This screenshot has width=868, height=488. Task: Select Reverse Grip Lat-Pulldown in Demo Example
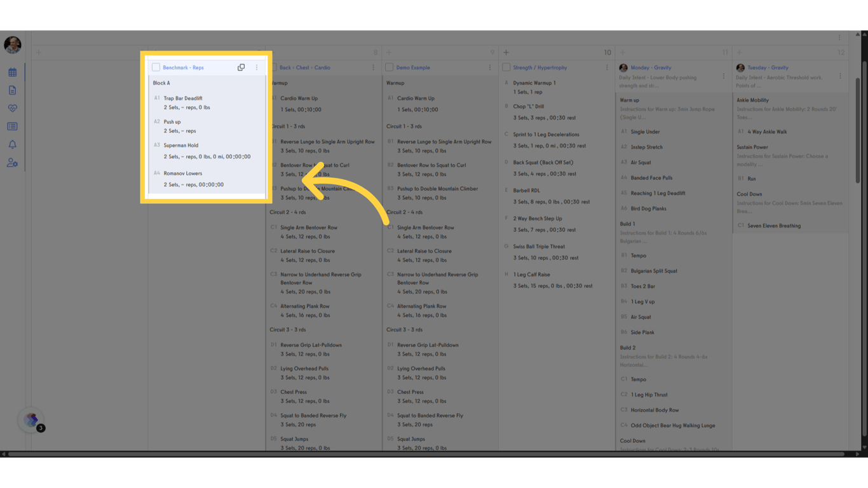click(x=428, y=345)
